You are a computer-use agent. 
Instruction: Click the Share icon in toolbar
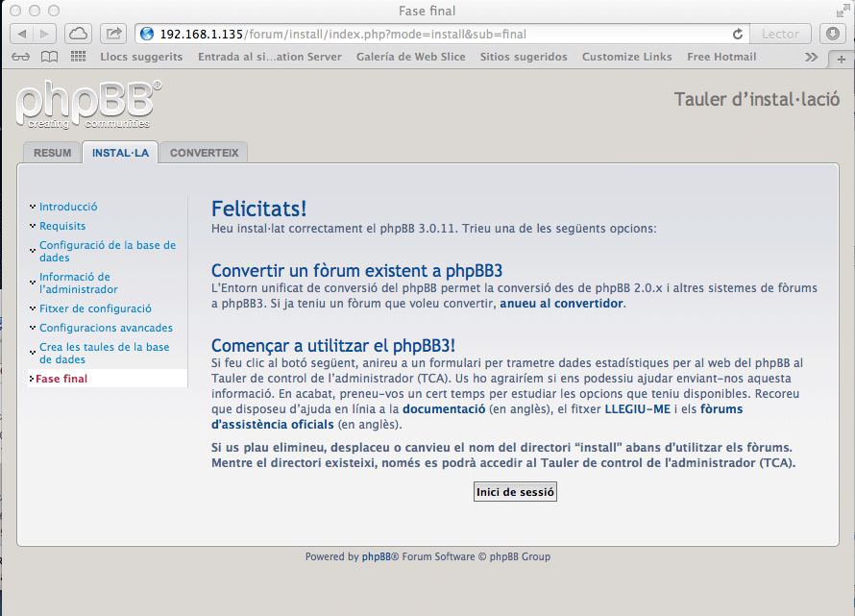click(x=113, y=34)
